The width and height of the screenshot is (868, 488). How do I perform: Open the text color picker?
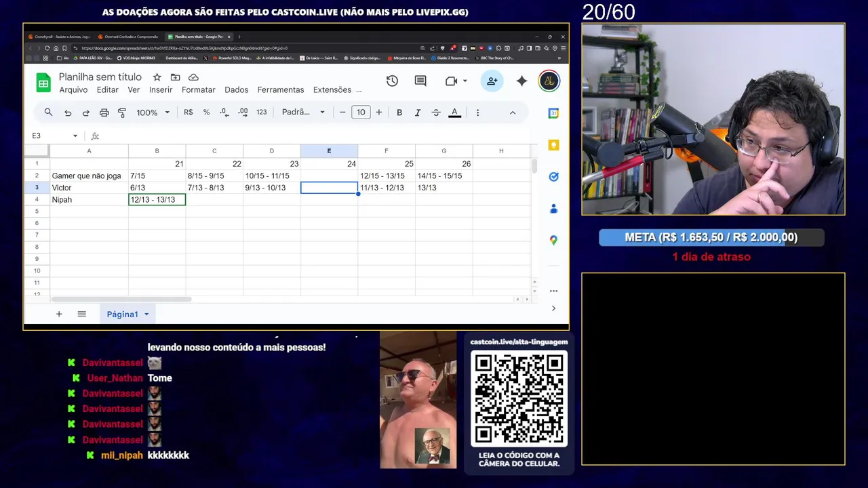454,113
